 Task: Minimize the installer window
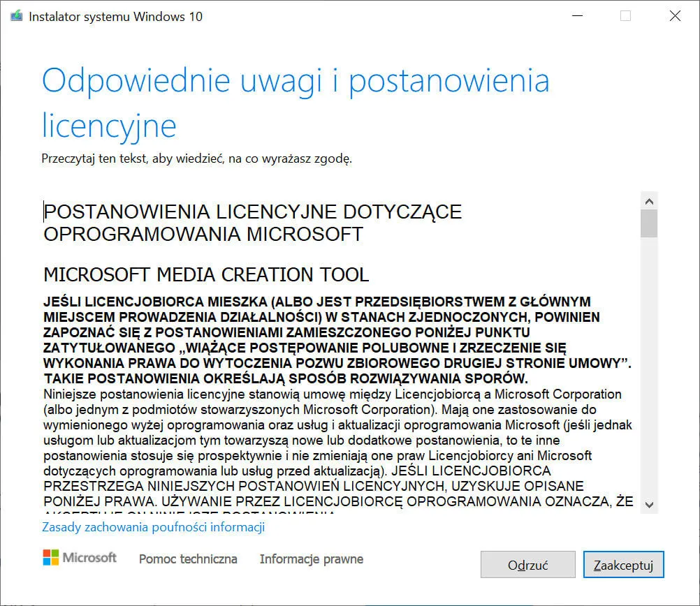576,16
